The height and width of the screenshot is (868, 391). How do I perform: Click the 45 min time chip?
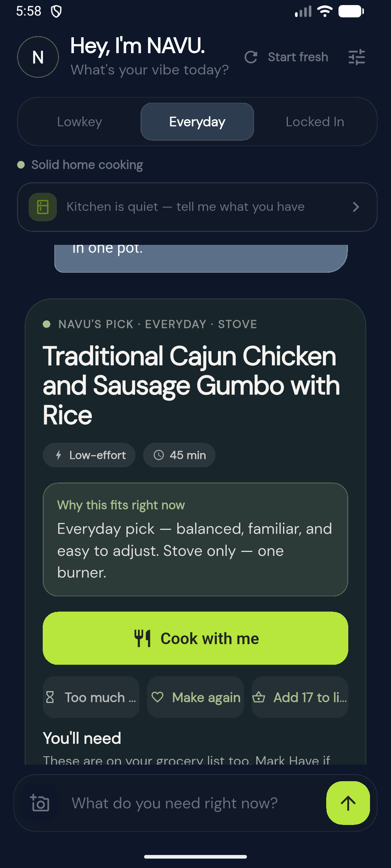(179, 455)
